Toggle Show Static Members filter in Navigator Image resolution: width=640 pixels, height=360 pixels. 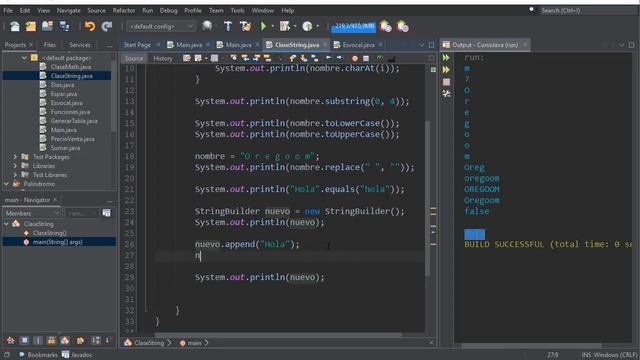[38, 340]
